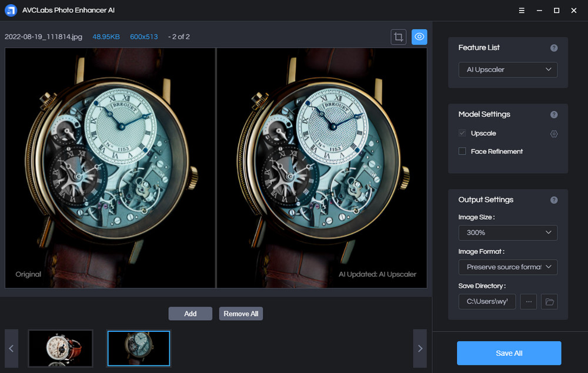Open Output Settings help question mark

click(x=554, y=200)
